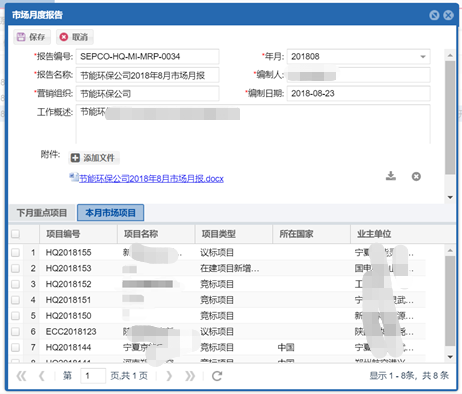Image resolution: width=462 pixels, height=394 pixels.
Task: Click the circular slash icon in title bar
Action: [434, 15]
